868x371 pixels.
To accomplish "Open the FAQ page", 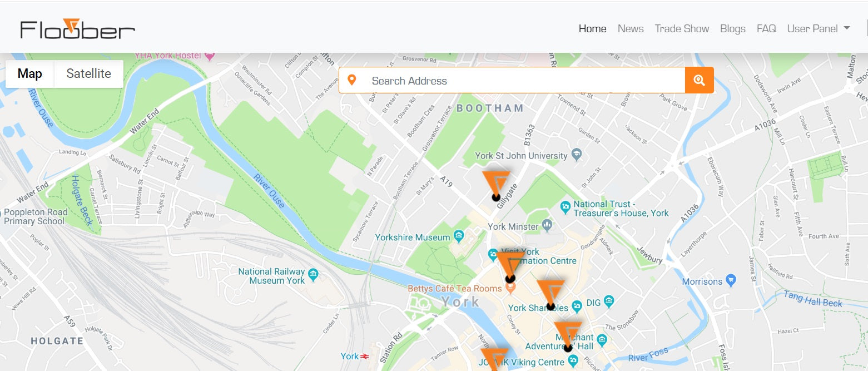I will click(766, 29).
